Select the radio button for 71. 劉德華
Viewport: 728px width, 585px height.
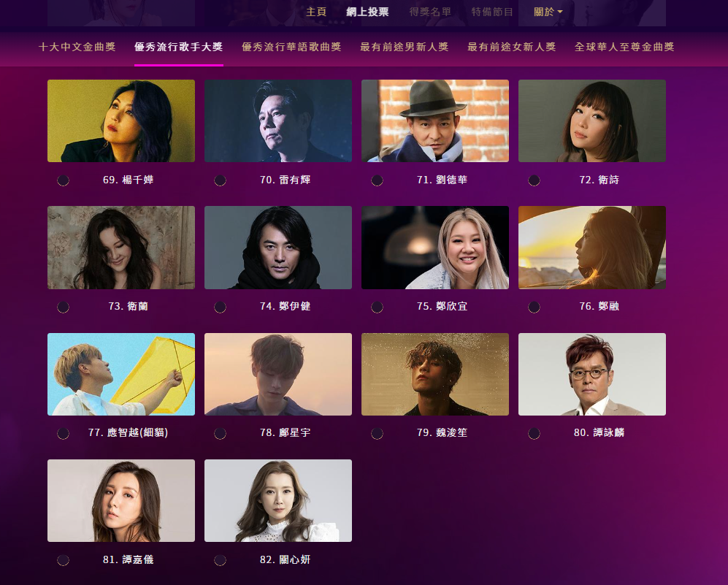[377, 180]
